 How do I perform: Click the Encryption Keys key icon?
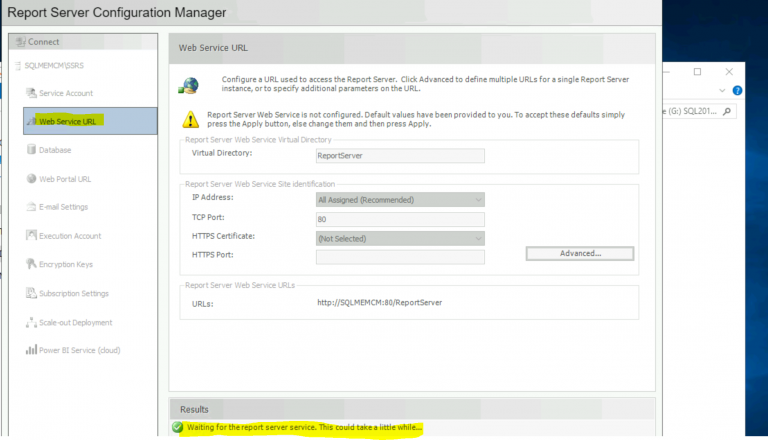32,265
